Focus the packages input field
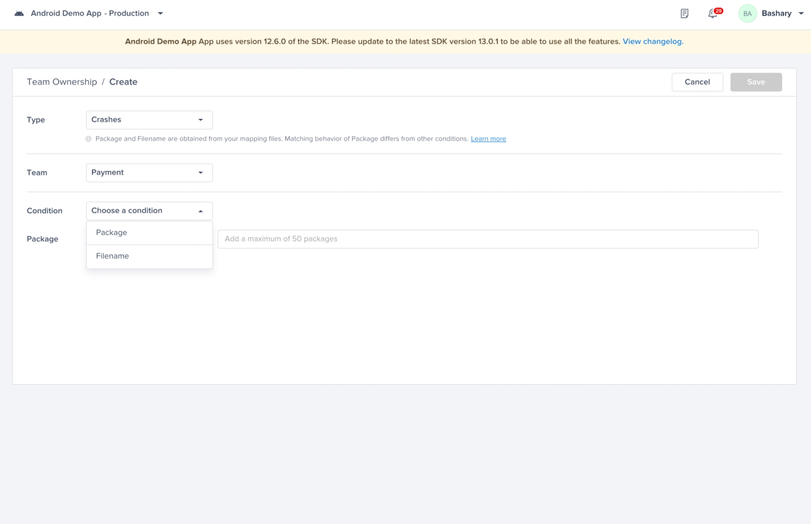Viewport: 812px width, 524px height. [x=487, y=239]
